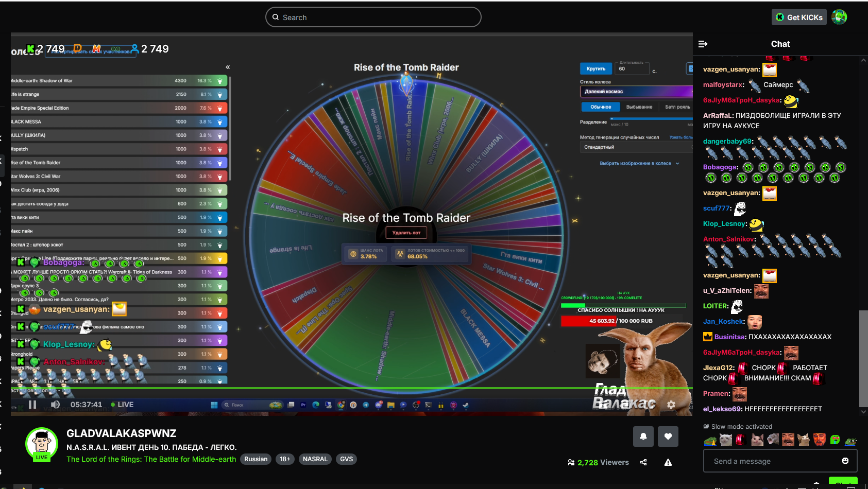Select the Обычное wheel mode tab
This screenshot has width=868, height=489.
[x=601, y=107]
